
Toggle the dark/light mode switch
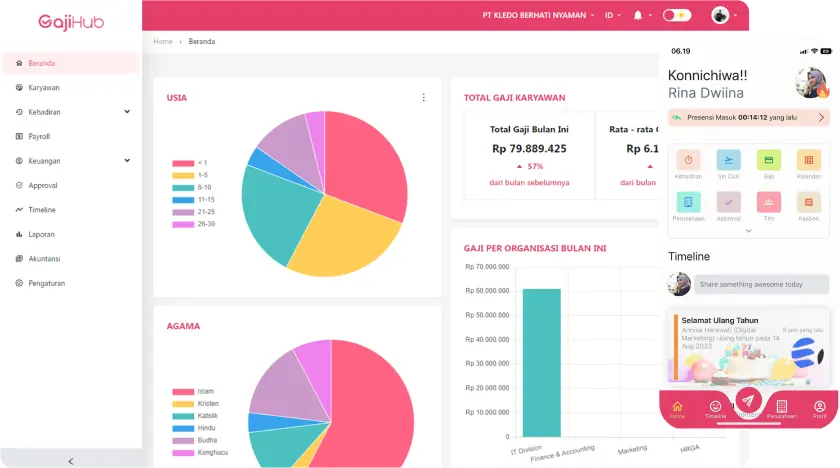pyautogui.click(x=677, y=16)
